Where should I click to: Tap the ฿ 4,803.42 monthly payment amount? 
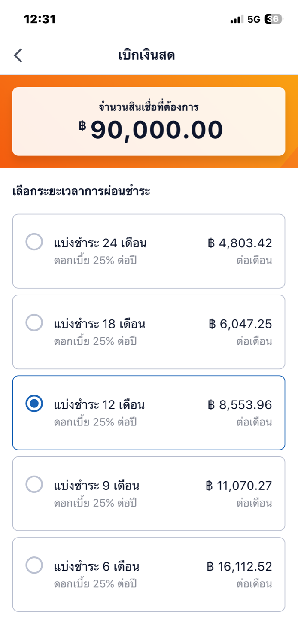[240, 243]
